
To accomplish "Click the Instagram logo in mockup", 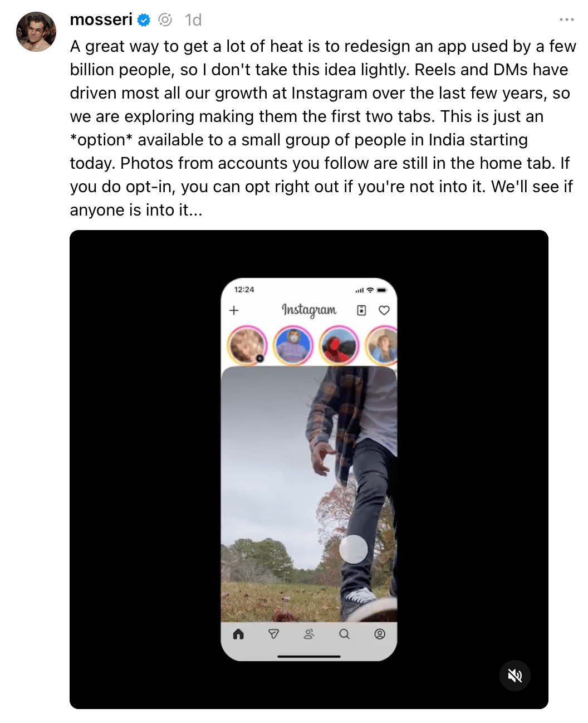I will pyautogui.click(x=309, y=310).
